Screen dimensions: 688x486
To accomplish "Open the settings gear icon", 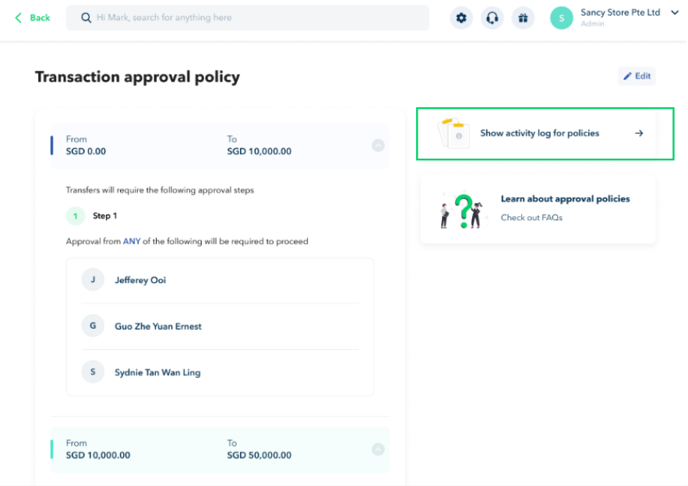I will (x=461, y=18).
